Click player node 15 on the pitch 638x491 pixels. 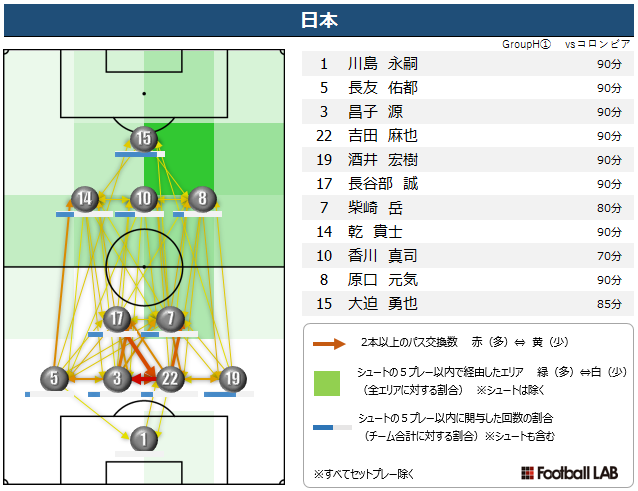tap(144, 138)
